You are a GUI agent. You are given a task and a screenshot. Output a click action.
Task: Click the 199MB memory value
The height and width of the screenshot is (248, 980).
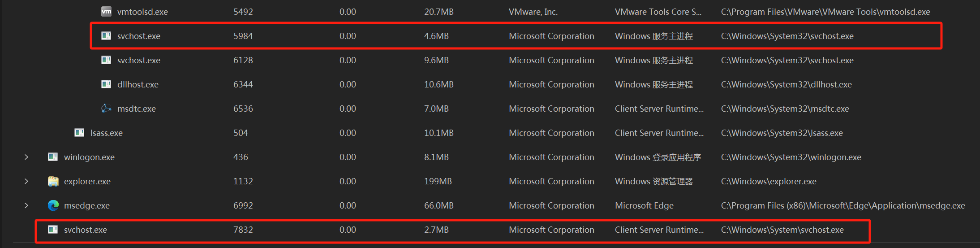click(x=438, y=181)
